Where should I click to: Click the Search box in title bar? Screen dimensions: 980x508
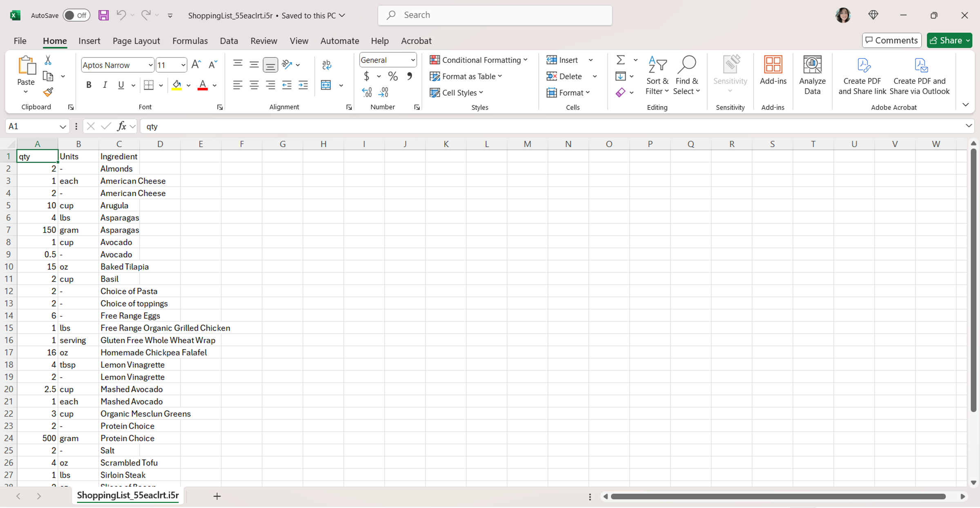click(x=494, y=15)
